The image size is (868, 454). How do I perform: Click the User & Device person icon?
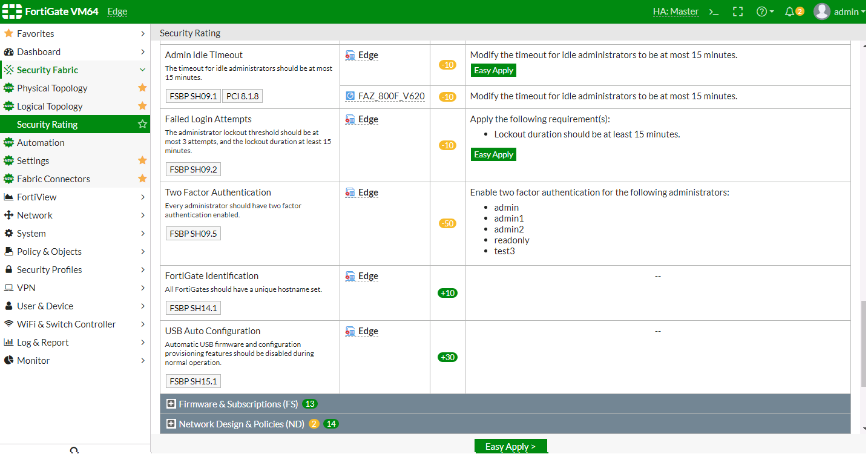(8, 306)
